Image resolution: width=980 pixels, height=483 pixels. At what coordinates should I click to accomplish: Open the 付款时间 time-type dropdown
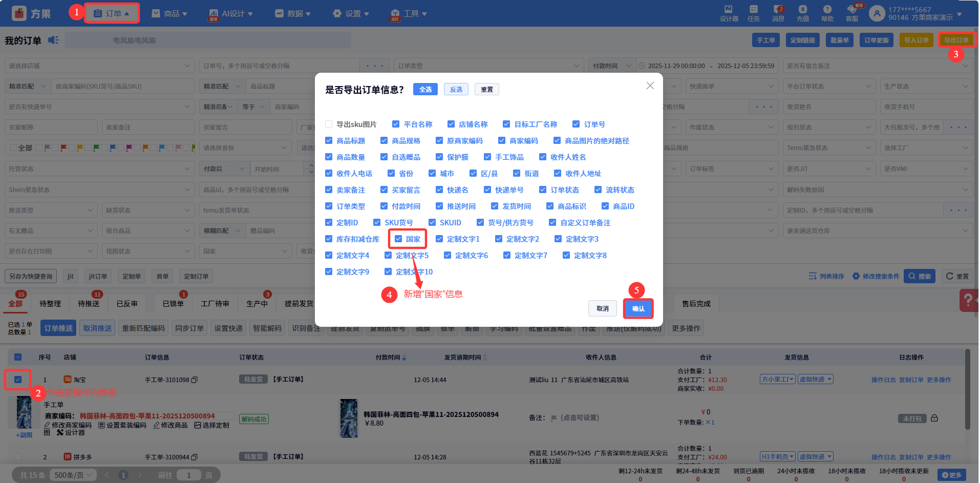pos(612,66)
